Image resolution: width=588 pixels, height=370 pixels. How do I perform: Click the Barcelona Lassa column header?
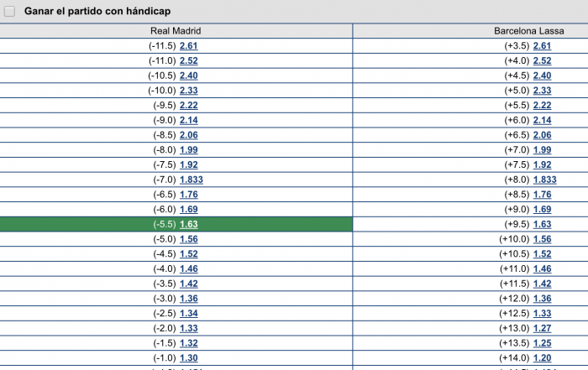[x=528, y=31]
